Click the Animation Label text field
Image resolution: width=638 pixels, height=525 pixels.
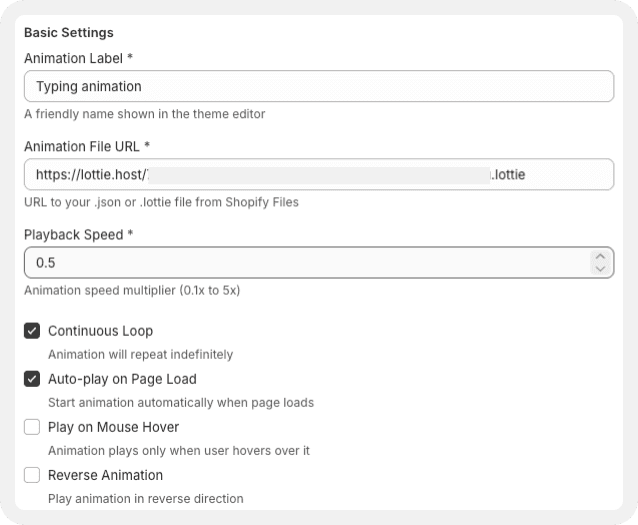[x=318, y=86]
